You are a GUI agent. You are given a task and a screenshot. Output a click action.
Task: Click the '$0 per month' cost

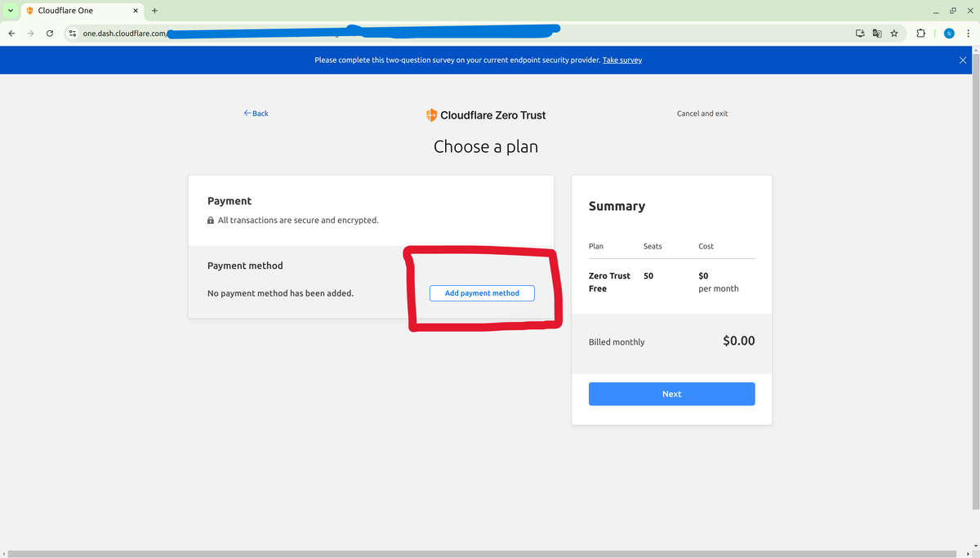coord(719,282)
